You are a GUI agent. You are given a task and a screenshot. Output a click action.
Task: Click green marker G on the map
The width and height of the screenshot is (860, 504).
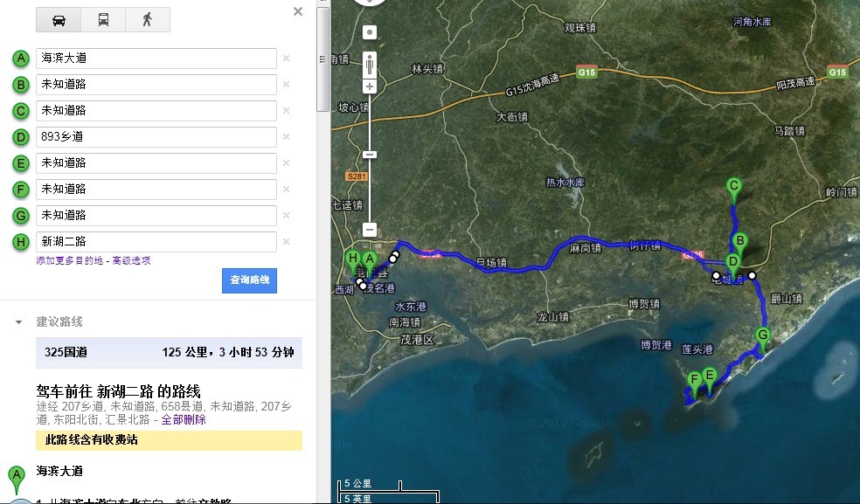[762, 336]
